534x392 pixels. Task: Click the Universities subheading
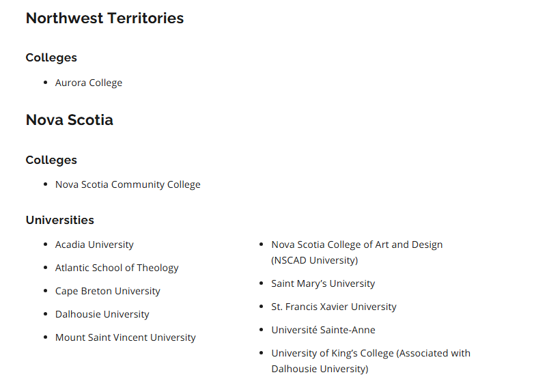[60, 220]
